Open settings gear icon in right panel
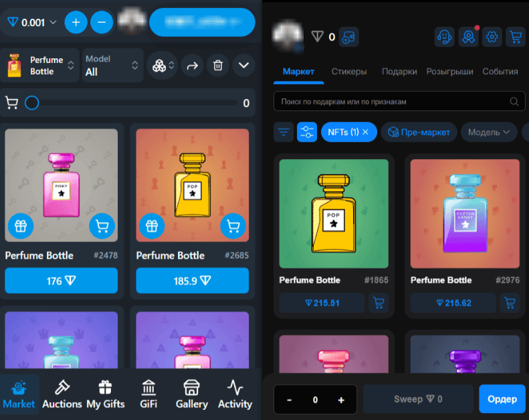This screenshot has height=420, width=529. click(492, 37)
